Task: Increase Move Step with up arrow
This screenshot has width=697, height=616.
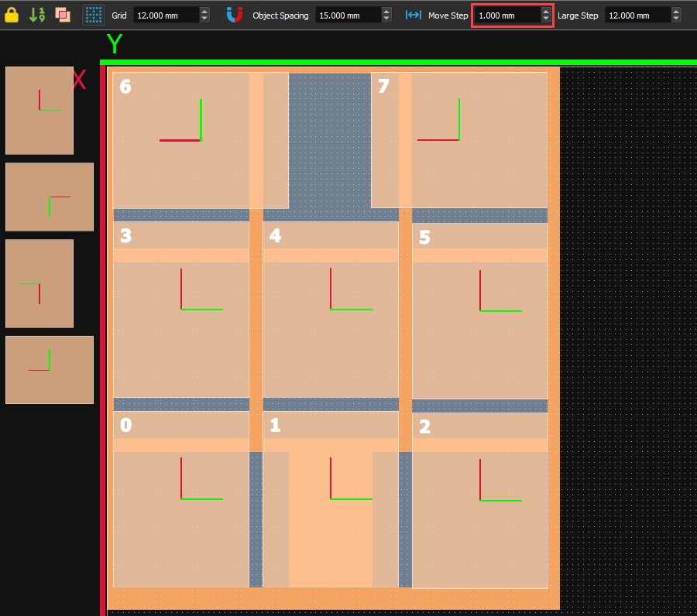Action: pyautogui.click(x=546, y=12)
